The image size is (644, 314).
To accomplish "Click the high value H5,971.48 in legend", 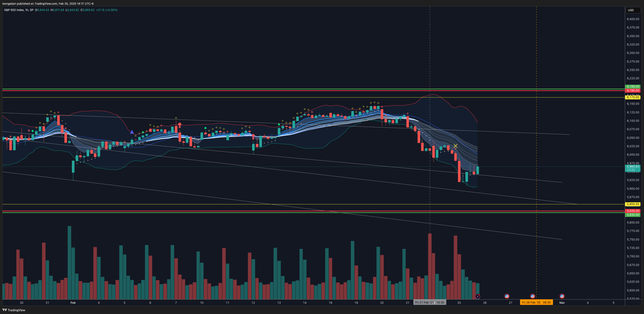I will (57, 10).
